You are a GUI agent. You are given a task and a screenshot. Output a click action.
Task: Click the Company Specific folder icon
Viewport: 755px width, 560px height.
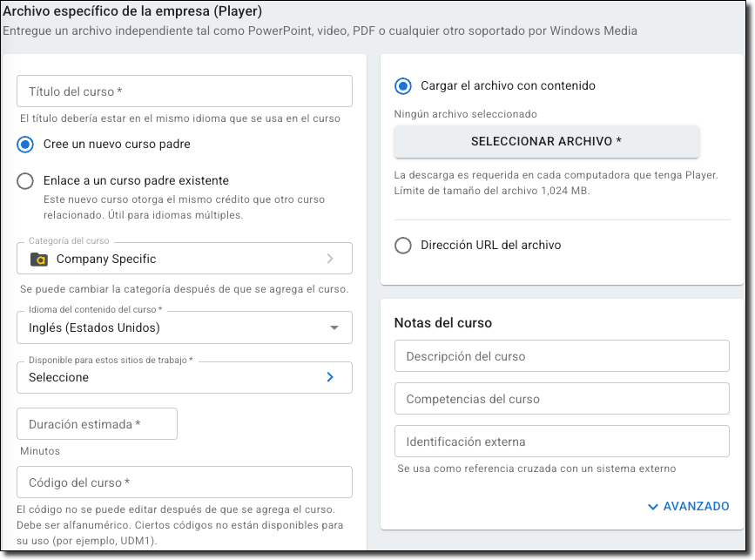click(38, 259)
